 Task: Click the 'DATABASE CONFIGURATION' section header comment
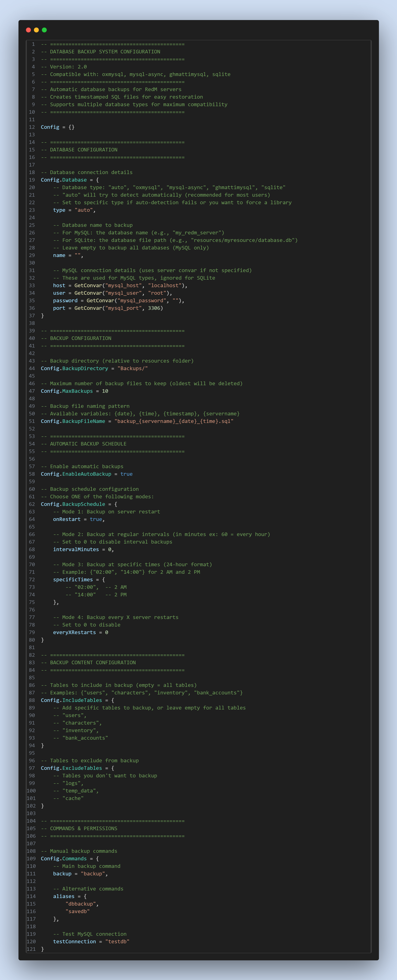[79, 149]
